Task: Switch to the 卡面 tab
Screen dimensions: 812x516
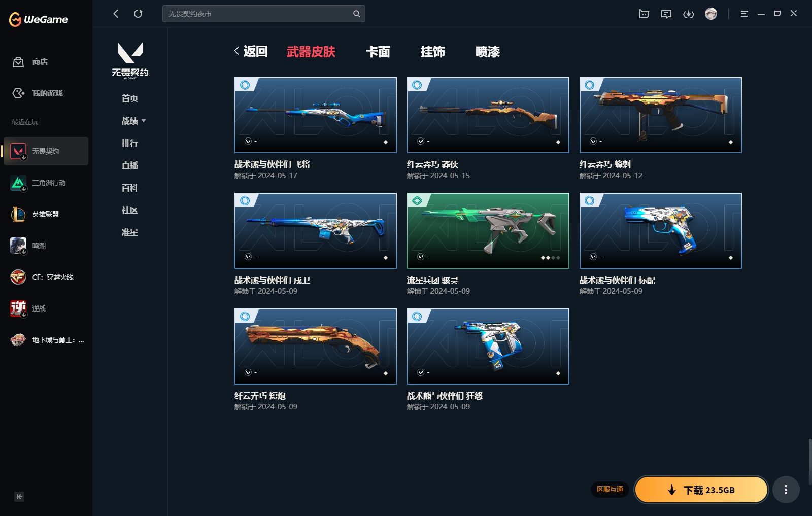Action: [378, 52]
